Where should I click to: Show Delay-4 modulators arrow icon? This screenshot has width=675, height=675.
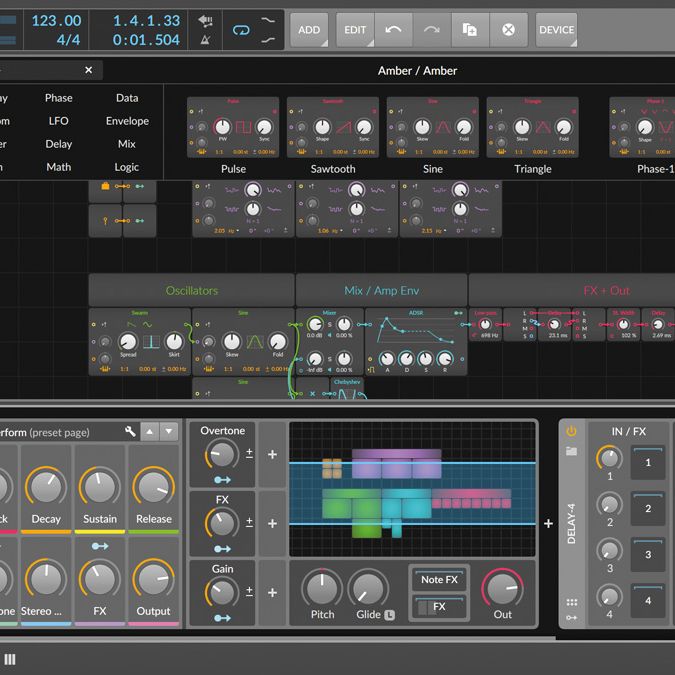click(x=571, y=618)
